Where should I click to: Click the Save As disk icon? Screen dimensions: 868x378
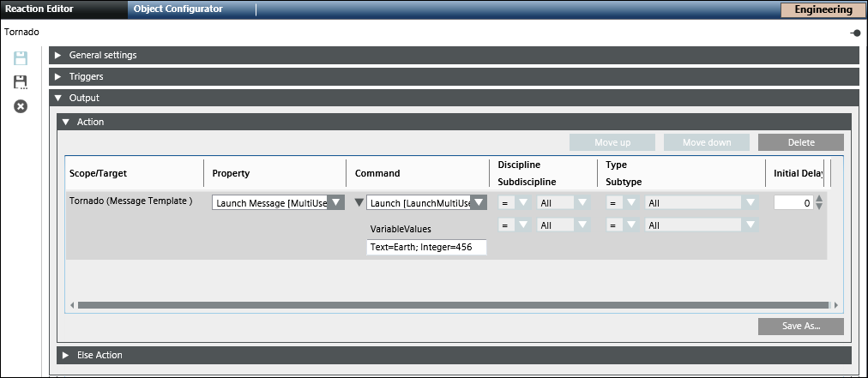coord(21,82)
